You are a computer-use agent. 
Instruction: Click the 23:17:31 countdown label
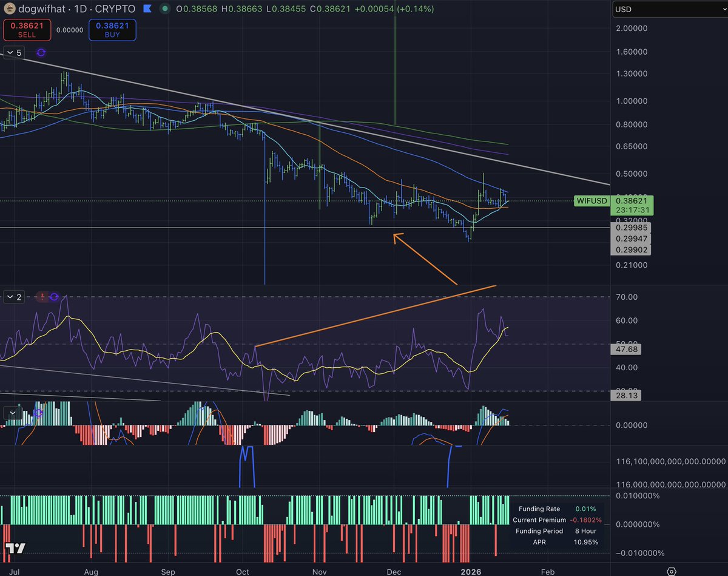tap(632, 210)
